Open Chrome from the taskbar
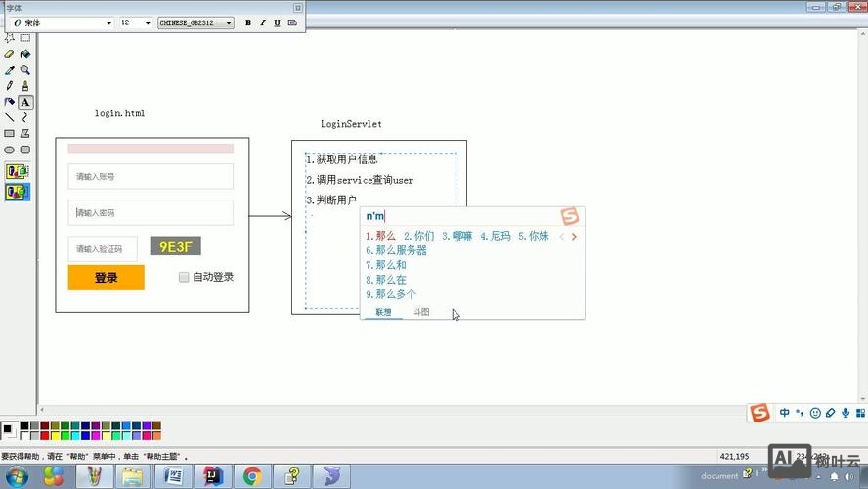The width and height of the screenshot is (868, 489). 252,476
